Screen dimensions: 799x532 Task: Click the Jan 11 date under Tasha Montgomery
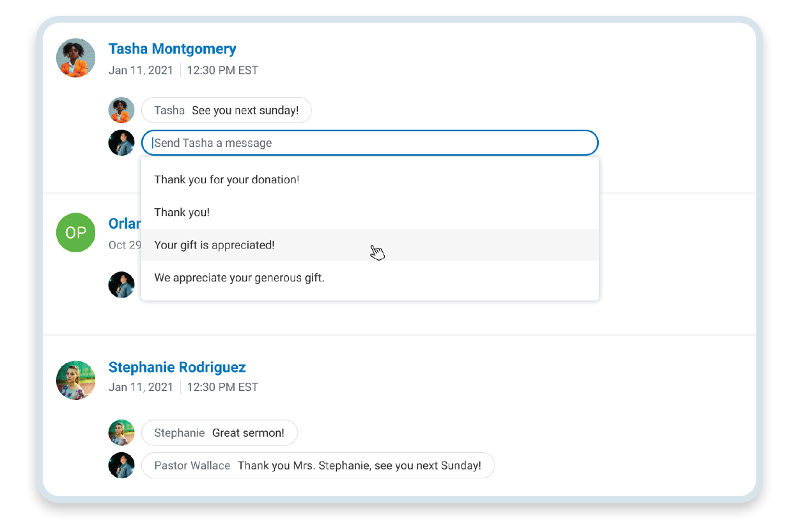pos(141,70)
